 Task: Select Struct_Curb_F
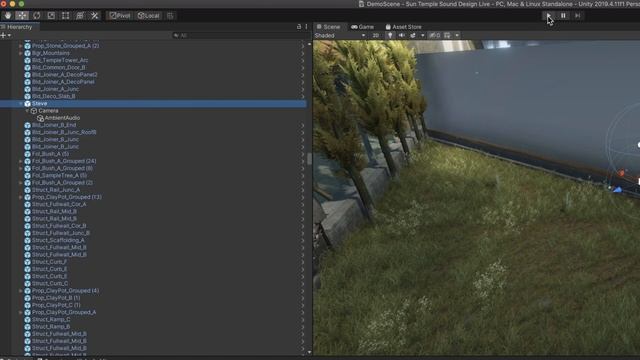click(49, 262)
